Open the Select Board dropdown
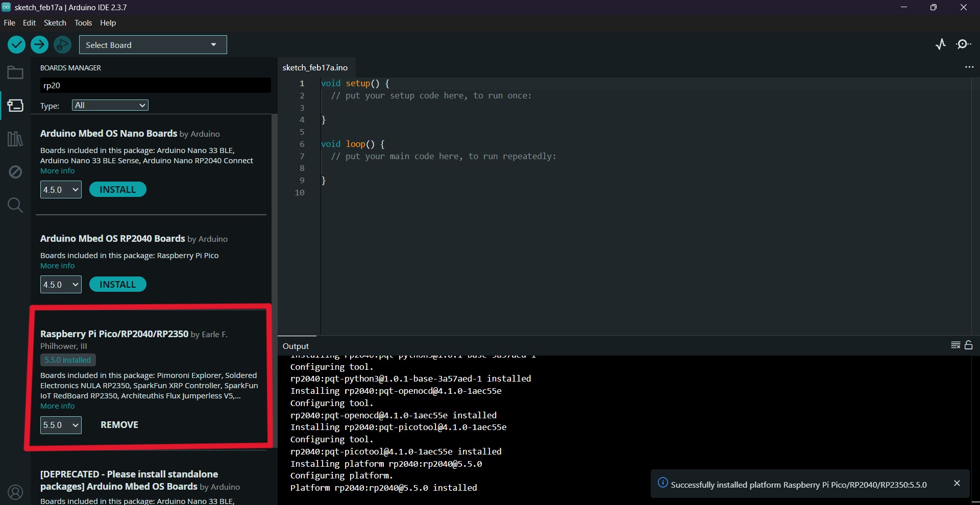 [x=153, y=45]
